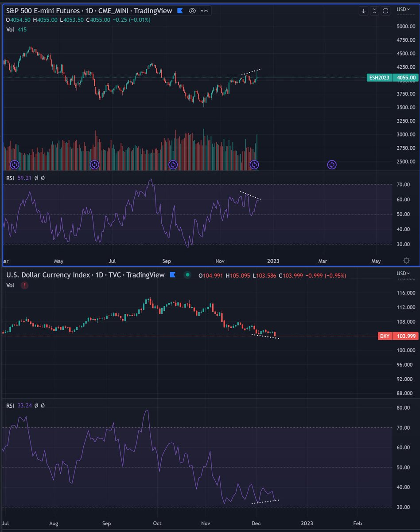Click the 5000.00 level on S&P price axis
This screenshot has height=532, width=420.
click(x=406, y=26)
